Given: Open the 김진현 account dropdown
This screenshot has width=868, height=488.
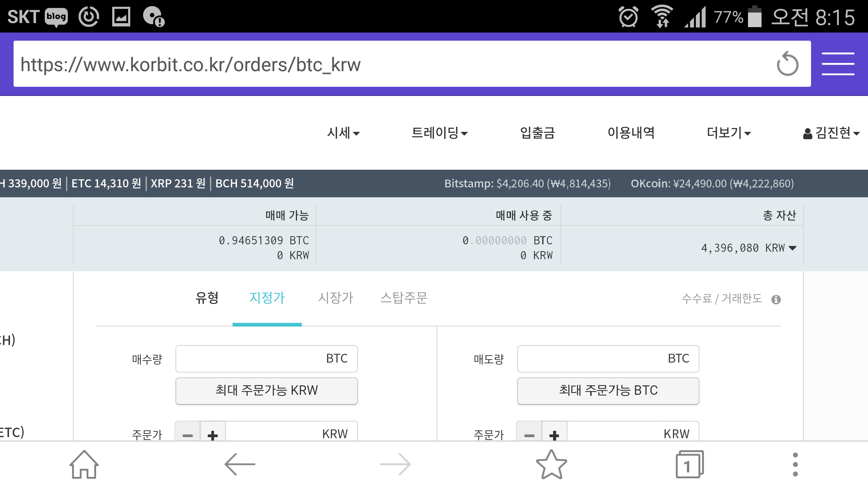Looking at the screenshot, I should [831, 133].
